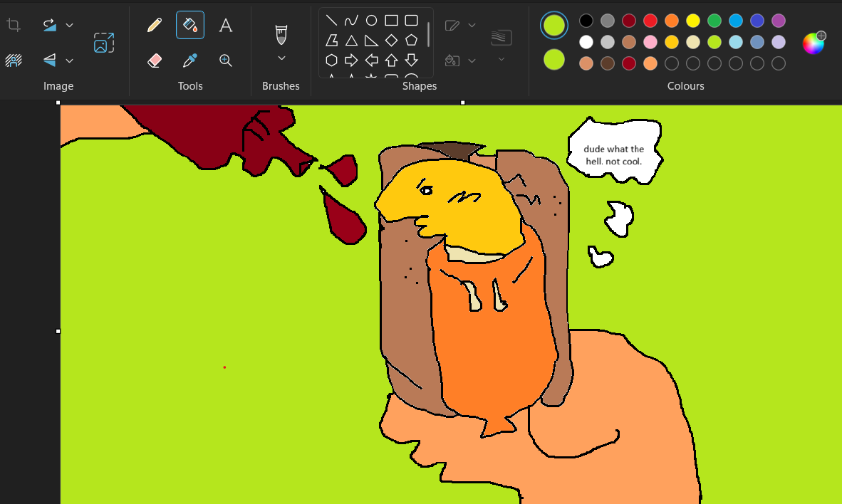Pick the dark brown custom colour swatch
The image size is (842, 504).
(608, 63)
